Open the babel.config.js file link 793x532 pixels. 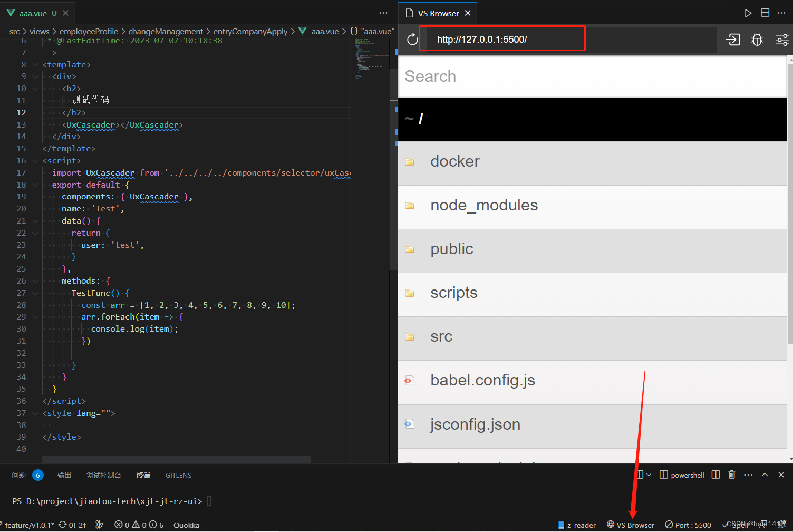coord(482,380)
